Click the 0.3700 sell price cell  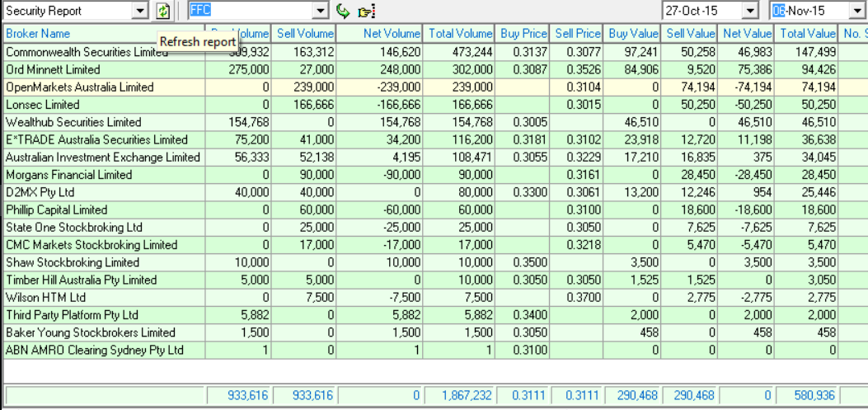(x=576, y=298)
